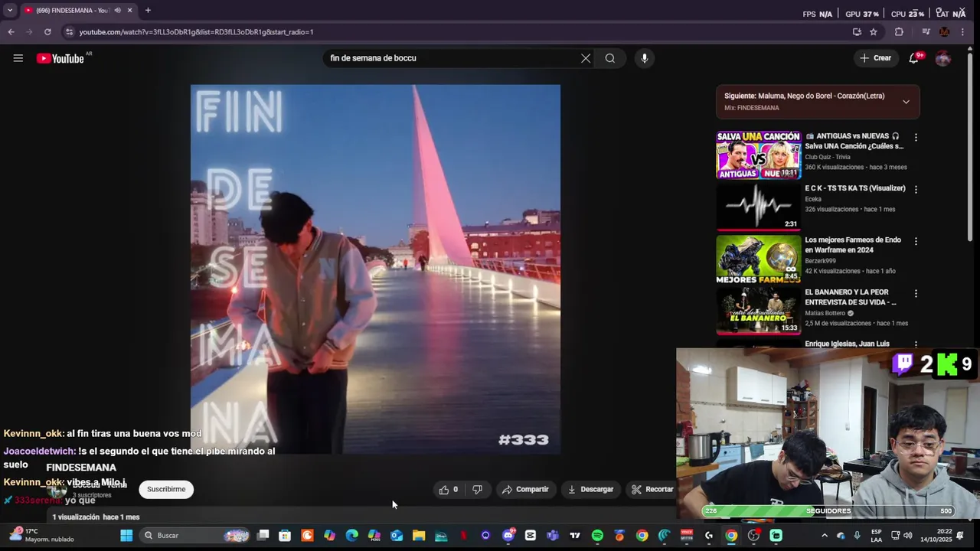Open Windows Start menu
This screenshot has height=551, width=980.
pos(126,536)
